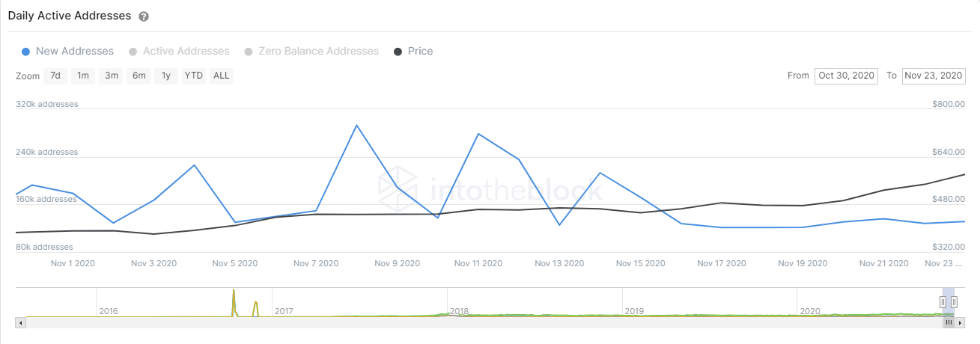This screenshot has height=344, width=980.
Task: Choose the 6m zoom range
Action: click(139, 76)
